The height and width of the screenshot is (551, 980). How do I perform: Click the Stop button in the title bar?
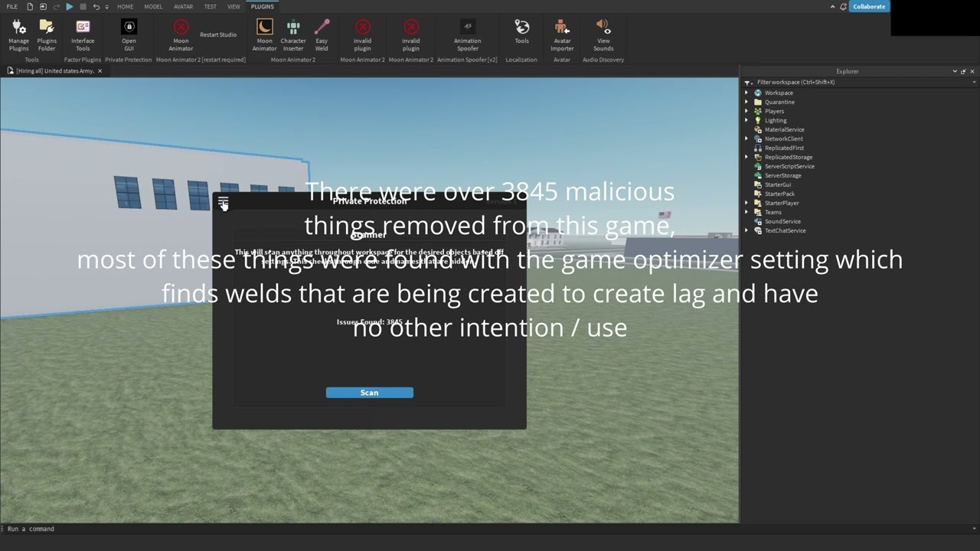click(83, 6)
